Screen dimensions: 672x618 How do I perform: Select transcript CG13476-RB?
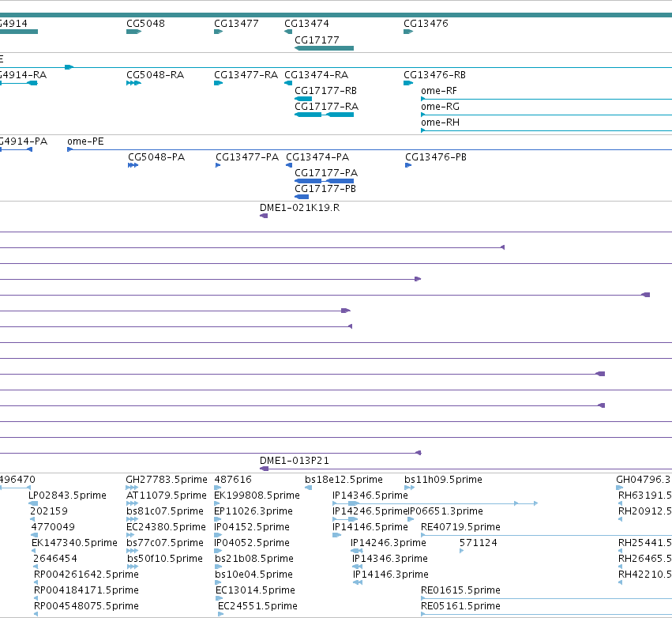434,75
